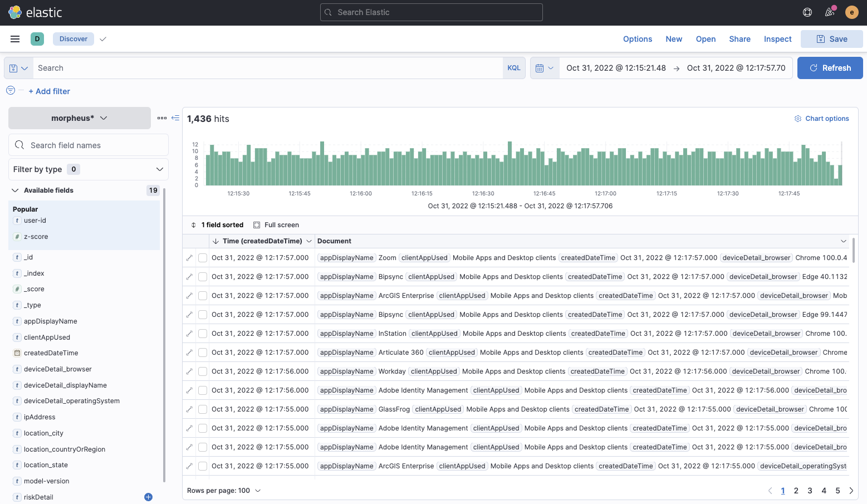Click the user-id field in Popular
Image resolution: width=867 pixels, height=504 pixels.
tap(35, 221)
